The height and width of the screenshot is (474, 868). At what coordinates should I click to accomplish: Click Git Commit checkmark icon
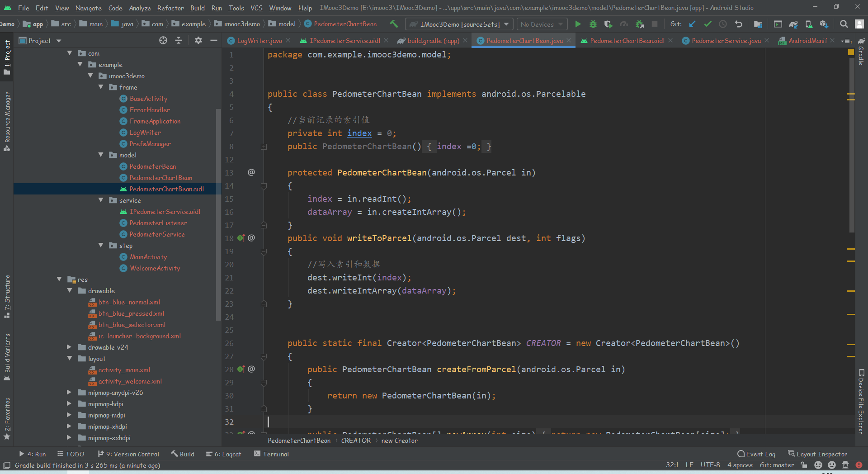pos(708,24)
